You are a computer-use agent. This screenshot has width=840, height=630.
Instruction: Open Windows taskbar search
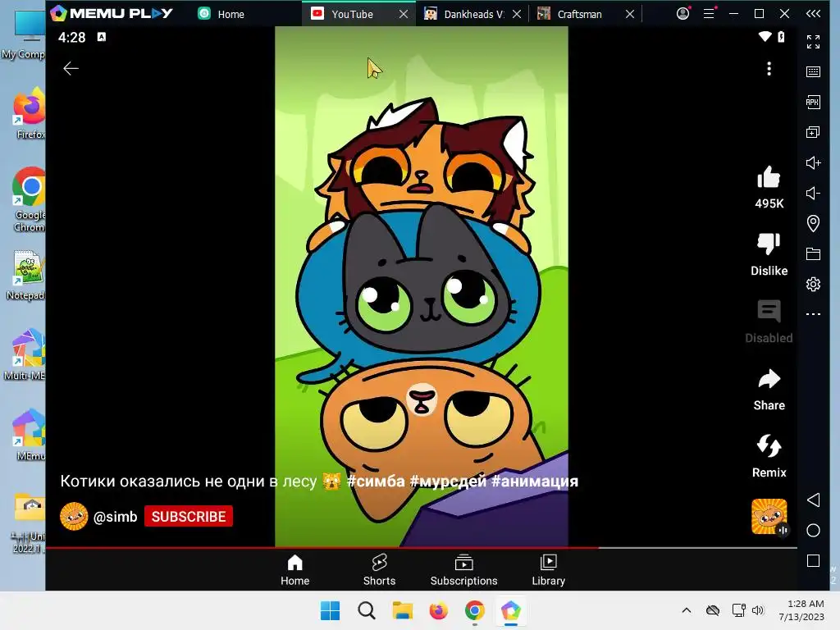[367, 610]
